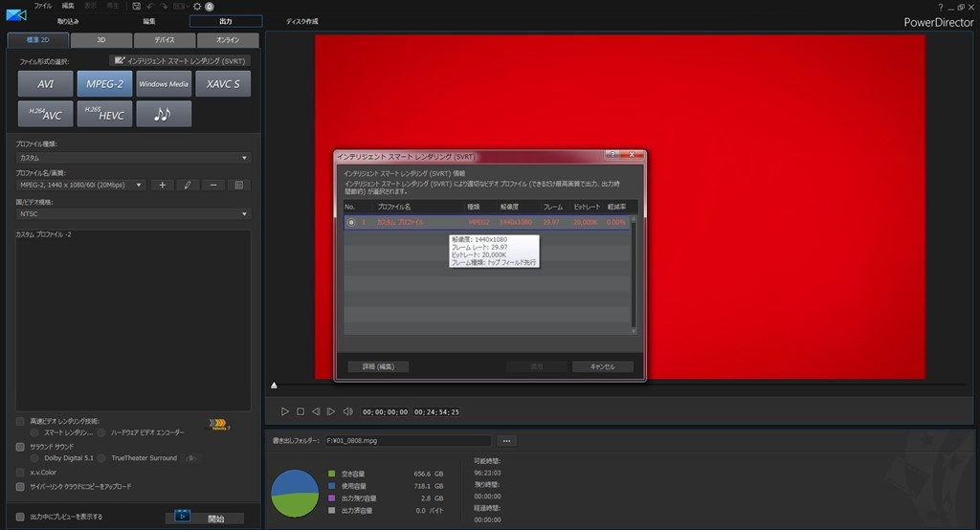
Task: Select the H.265 HEVC format button
Action: (104, 114)
